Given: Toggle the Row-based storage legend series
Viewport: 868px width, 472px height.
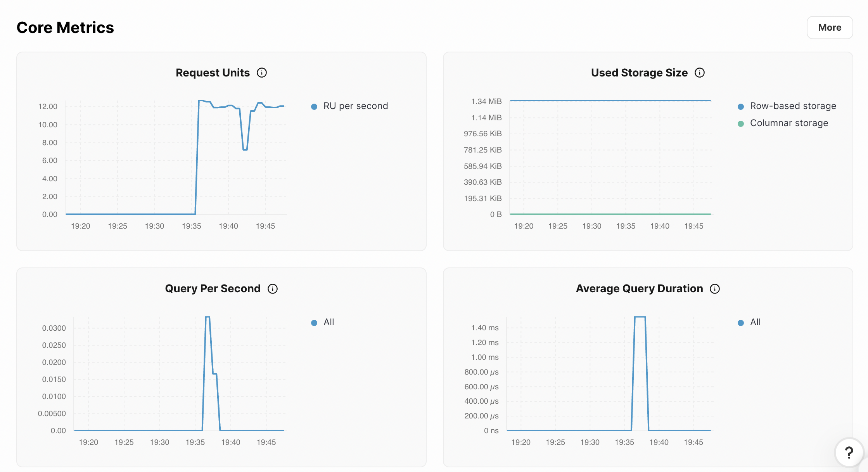Looking at the screenshot, I should (x=793, y=106).
